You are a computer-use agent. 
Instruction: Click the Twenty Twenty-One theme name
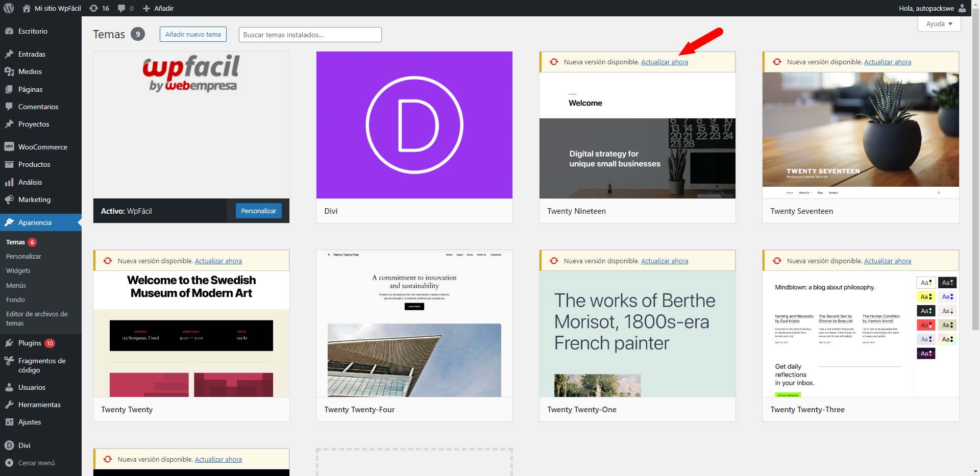[582, 410]
